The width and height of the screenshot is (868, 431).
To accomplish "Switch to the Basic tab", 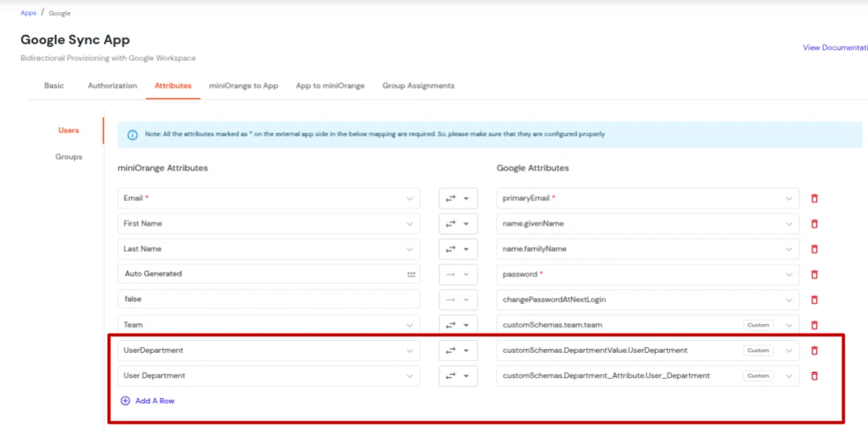I will [54, 86].
